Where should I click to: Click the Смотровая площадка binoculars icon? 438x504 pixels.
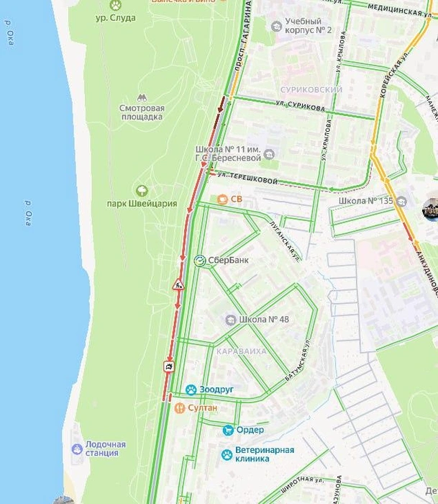tap(142, 98)
